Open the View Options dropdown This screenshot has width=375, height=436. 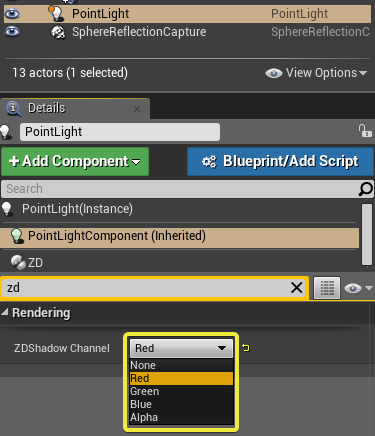pyautogui.click(x=316, y=73)
